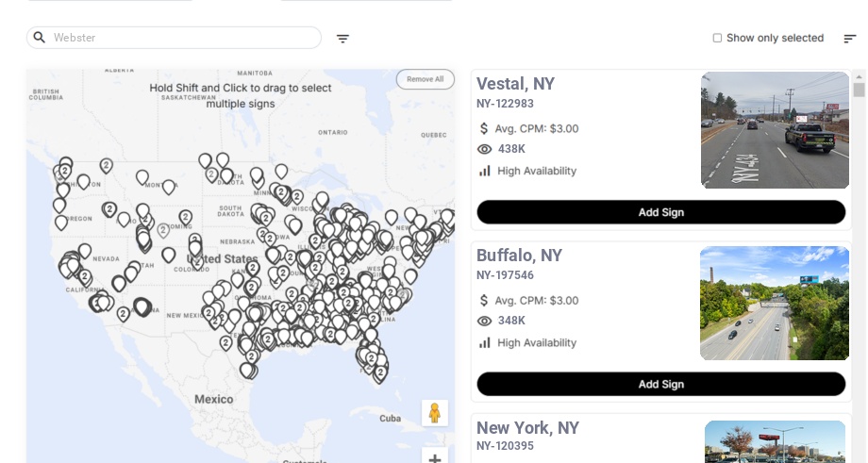Image resolution: width=868 pixels, height=463 pixels.
Task: Click the listings panel scrollbar thumb
Action: click(x=859, y=90)
